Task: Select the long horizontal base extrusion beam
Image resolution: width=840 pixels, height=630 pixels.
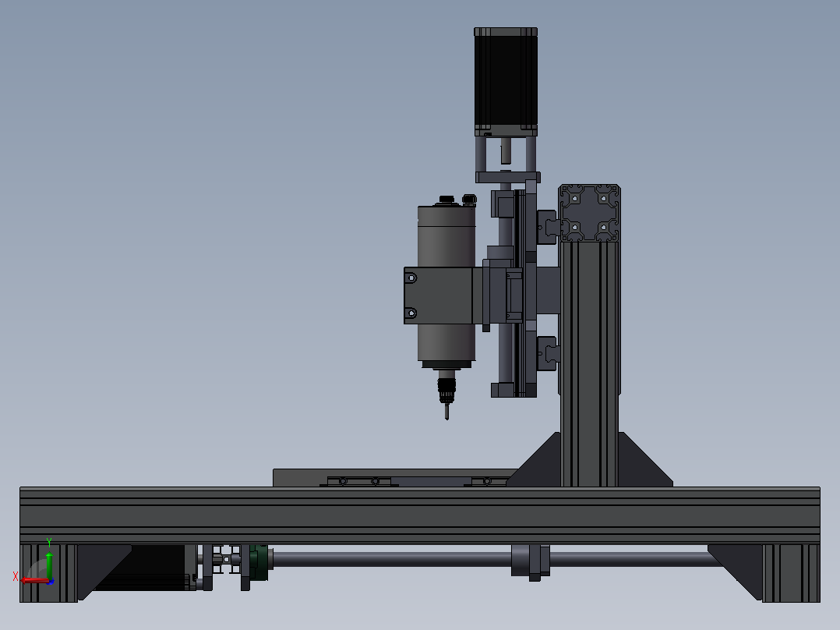Action: (x=420, y=515)
